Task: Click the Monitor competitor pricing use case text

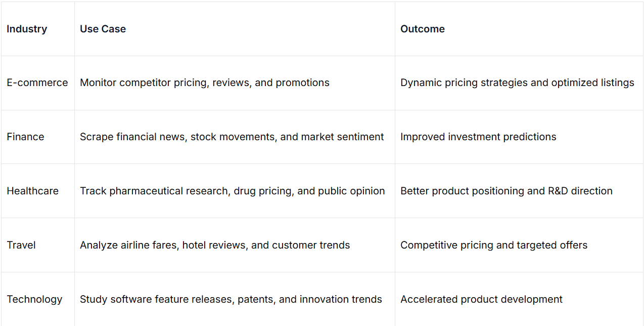Action: point(204,83)
